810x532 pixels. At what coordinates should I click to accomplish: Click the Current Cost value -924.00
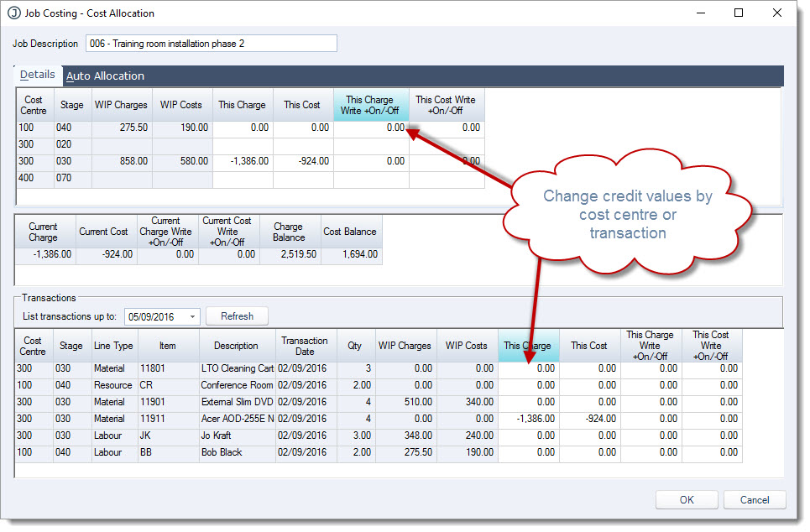point(106,254)
